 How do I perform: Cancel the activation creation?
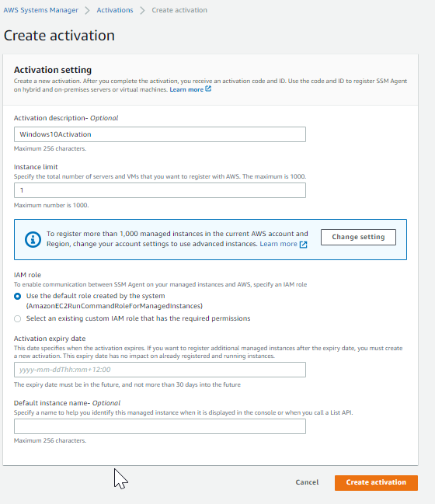[x=307, y=482]
